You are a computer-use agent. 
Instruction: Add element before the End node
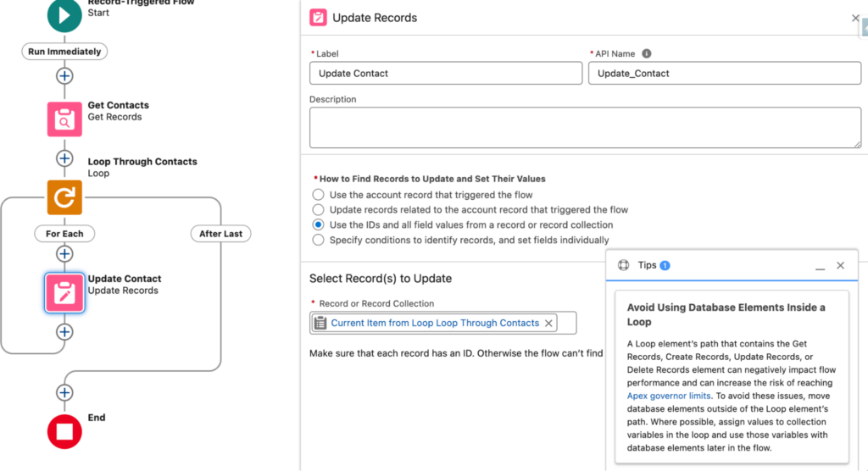(64, 392)
